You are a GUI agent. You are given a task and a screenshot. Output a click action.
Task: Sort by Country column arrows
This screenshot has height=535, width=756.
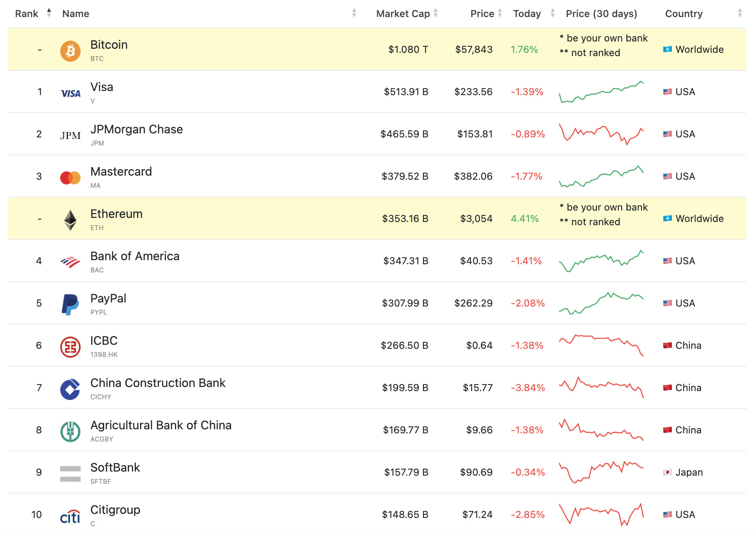coord(740,13)
